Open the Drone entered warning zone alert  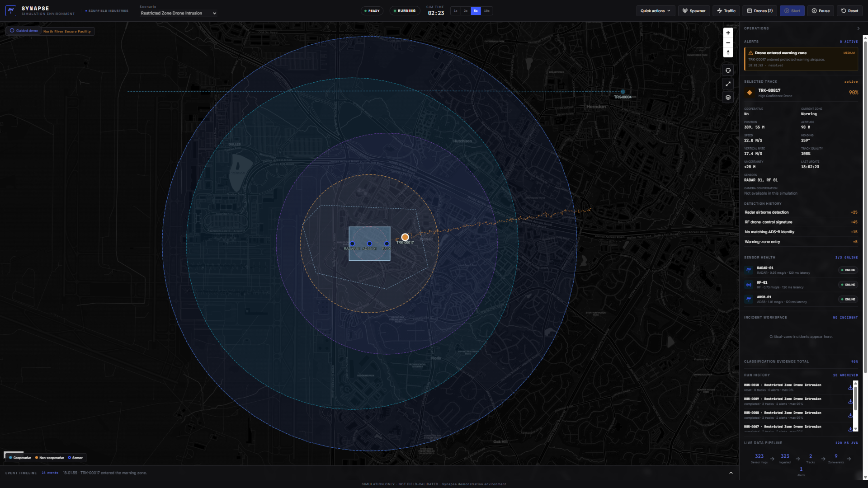pos(801,59)
